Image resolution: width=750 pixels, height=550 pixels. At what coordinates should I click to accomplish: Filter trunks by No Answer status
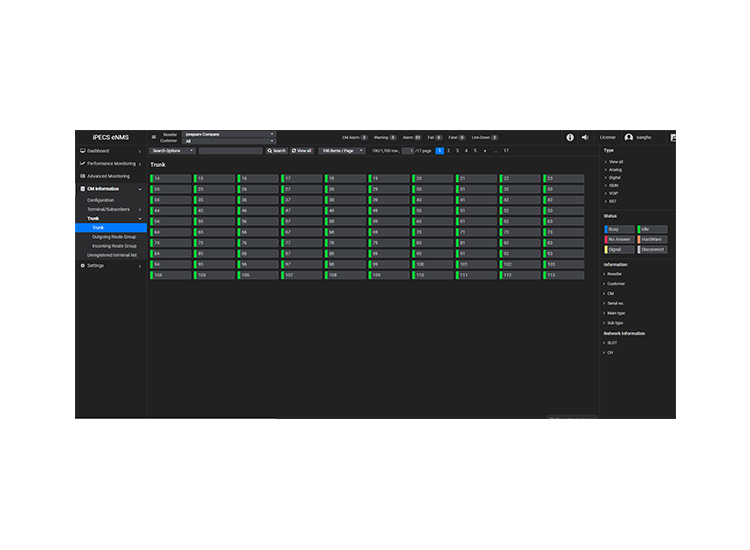click(x=619, y=239)
